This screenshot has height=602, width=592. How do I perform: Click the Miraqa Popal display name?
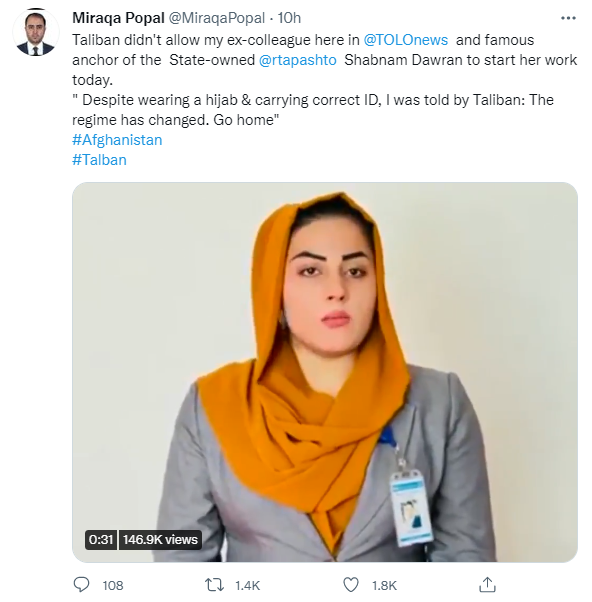(x=118, y=18)
